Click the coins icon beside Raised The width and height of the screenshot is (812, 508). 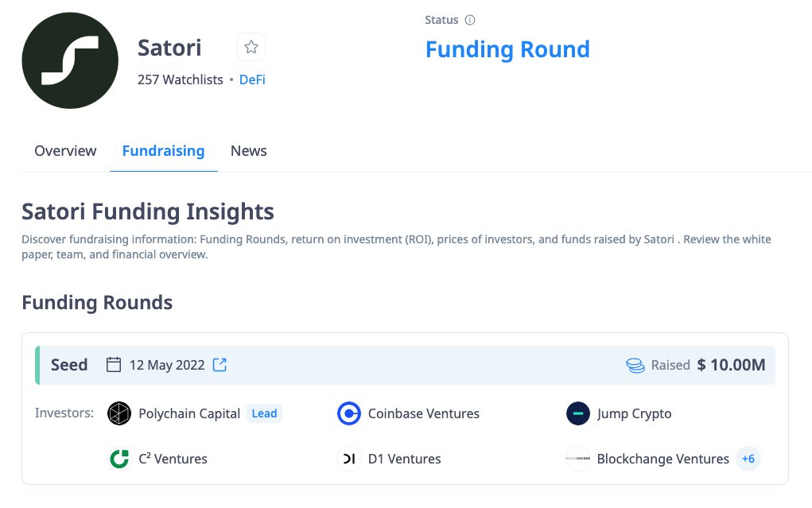click(635, 366)
